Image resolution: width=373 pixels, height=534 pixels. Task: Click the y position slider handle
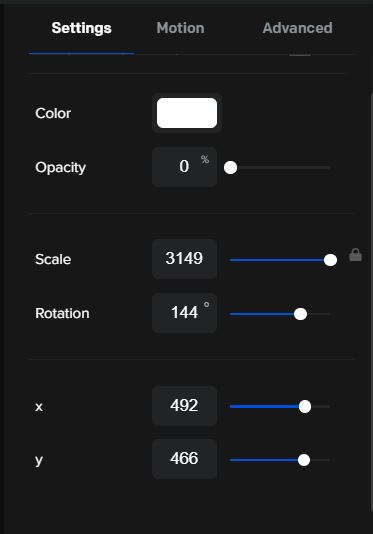tap(304, 460)
